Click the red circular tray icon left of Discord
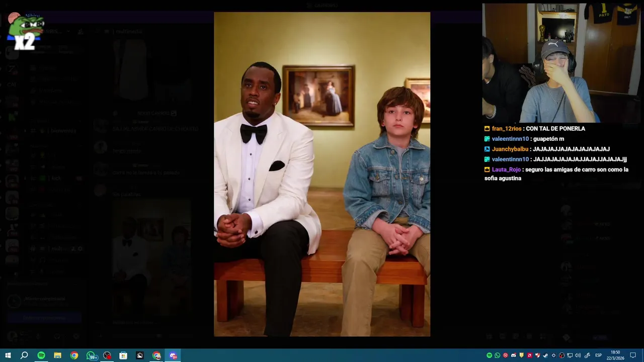This screenshot has height=362, width=644. [x=506, y=355]
